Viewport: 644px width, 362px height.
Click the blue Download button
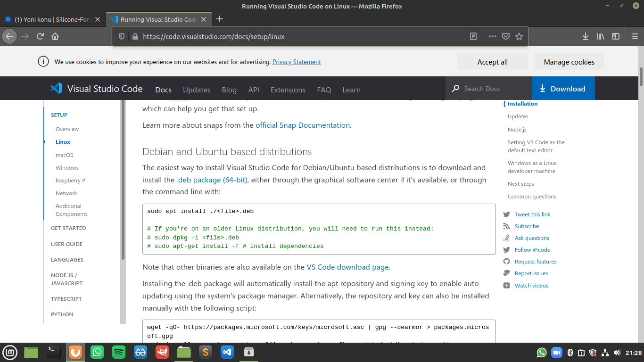click(563, 89)
